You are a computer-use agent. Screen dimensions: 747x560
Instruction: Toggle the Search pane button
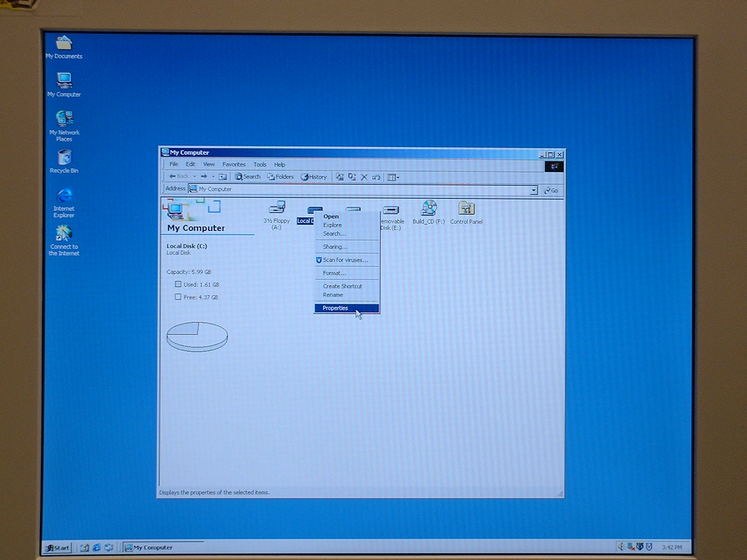[247, 177]
